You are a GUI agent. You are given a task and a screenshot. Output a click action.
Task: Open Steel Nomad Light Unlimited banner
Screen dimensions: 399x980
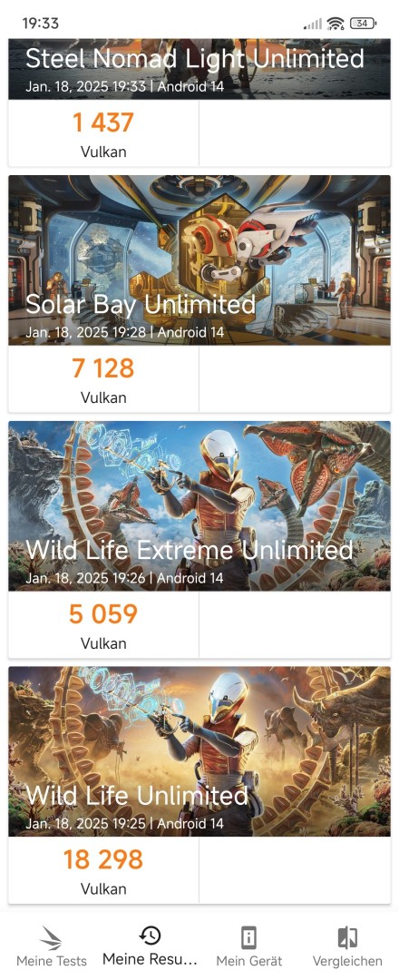pos(199,69)
